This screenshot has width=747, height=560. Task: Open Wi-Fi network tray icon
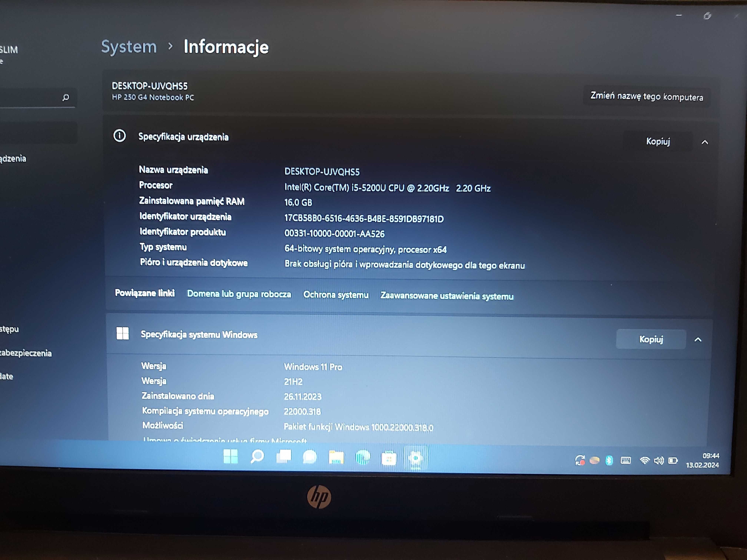(x=644, y=460)
